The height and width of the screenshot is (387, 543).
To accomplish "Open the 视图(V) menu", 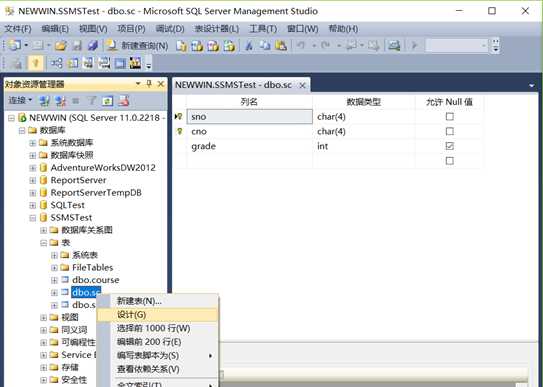I will pos(93,28).
